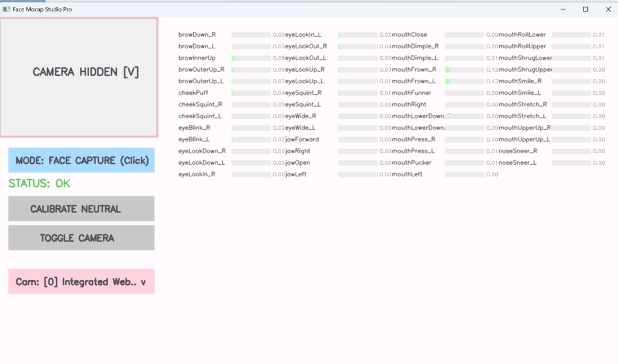
Task: Click the browInnerUp value bar
Action: coord(251,58)
